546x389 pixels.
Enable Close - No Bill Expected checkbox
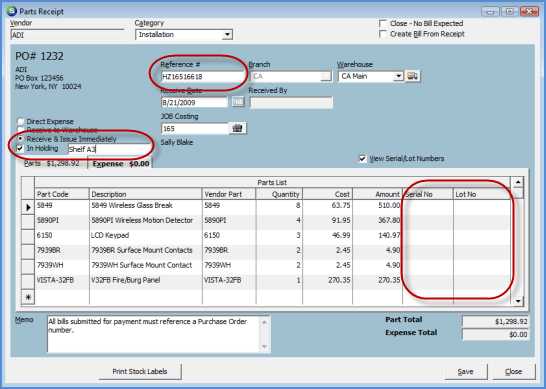pyautogui.click(x=383, y=23)
